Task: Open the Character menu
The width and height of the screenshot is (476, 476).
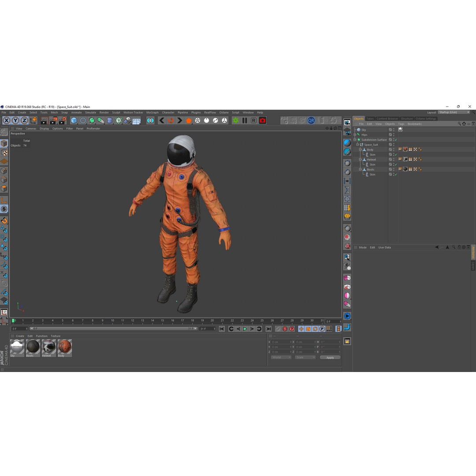Action: [x=168, y=113]
